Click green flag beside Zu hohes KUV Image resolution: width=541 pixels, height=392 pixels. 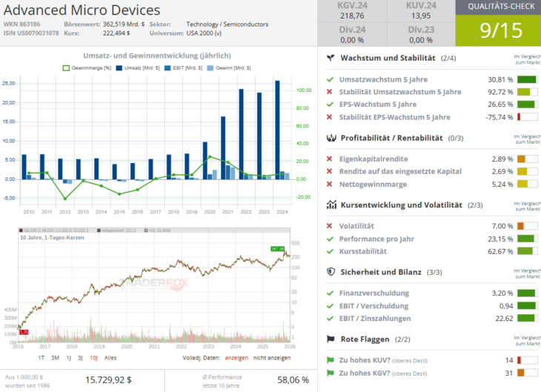tap(330, 360)
